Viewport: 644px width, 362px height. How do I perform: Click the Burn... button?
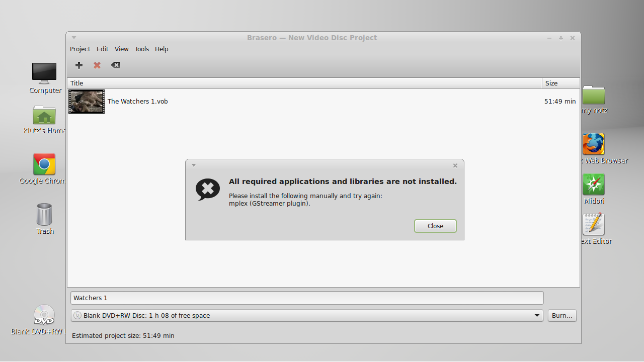coord(562,315)
